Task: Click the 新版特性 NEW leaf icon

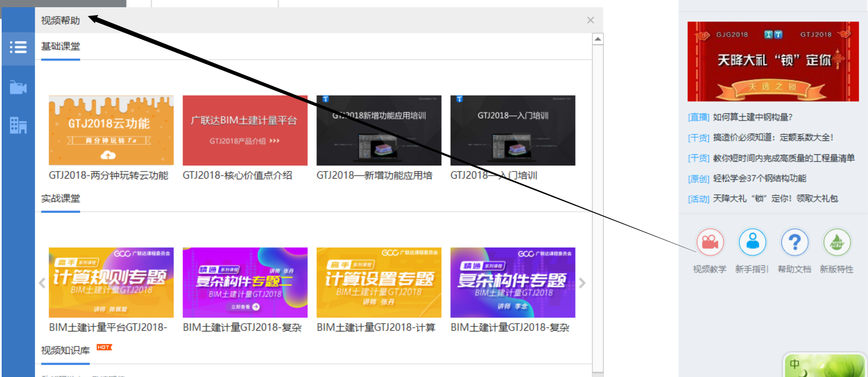Action: click(x=837, y=243)
